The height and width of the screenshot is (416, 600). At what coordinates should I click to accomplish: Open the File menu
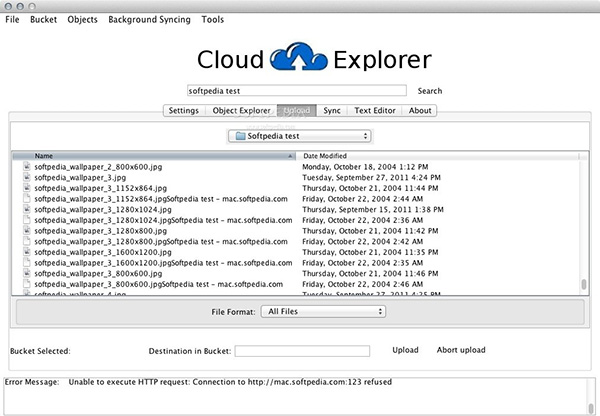[12, 20]
